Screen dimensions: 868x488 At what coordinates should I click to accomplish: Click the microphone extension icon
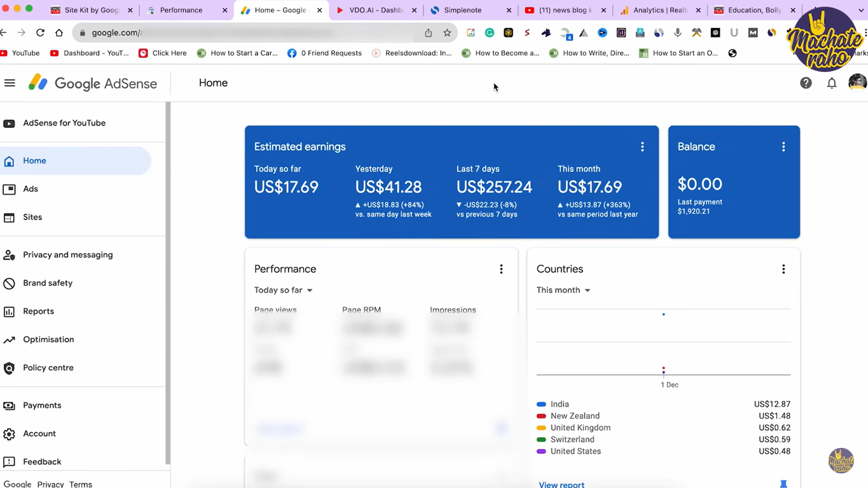pyautogui.click(x=678, y=32)
